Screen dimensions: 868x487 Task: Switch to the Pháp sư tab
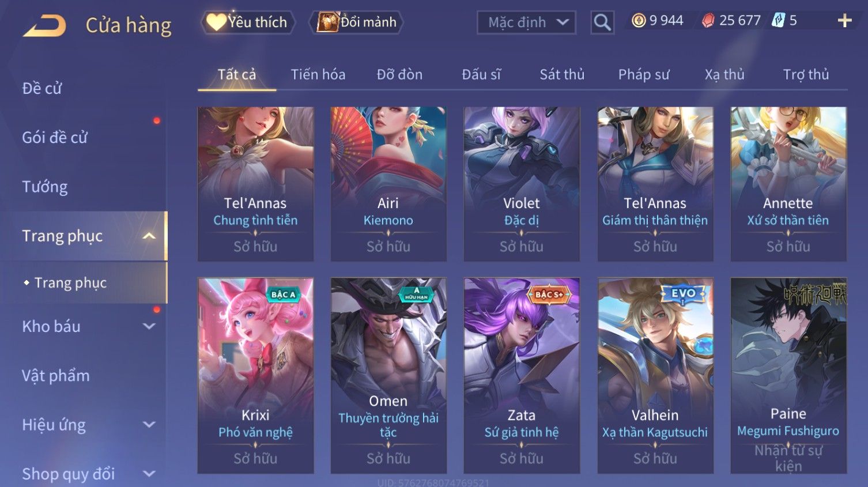tap(644, 74)
